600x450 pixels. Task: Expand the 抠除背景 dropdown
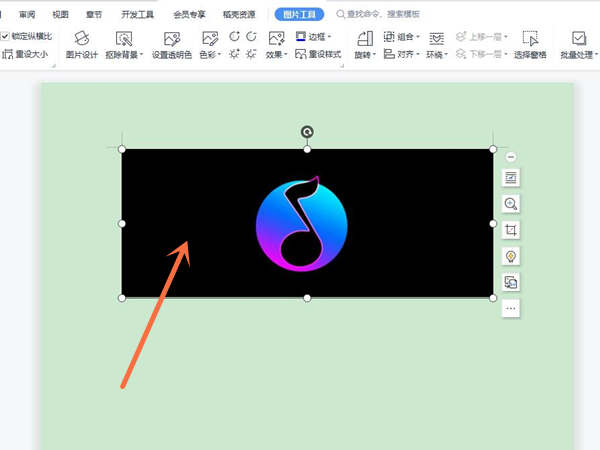(x=124, y=54)
